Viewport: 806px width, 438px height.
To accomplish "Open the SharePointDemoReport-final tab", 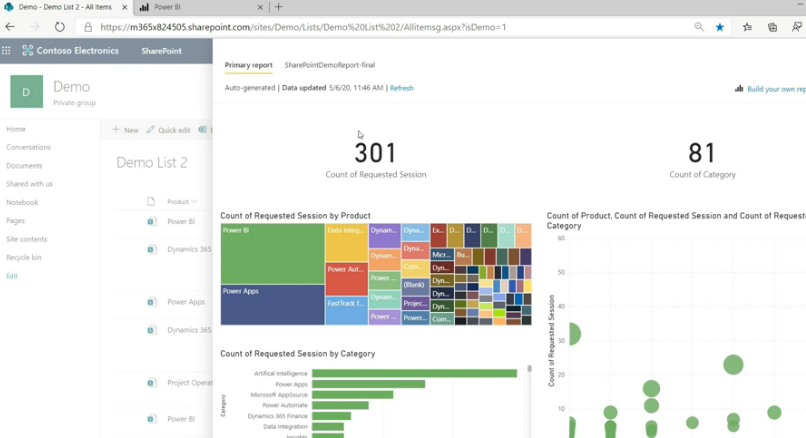I will point(329,65).
